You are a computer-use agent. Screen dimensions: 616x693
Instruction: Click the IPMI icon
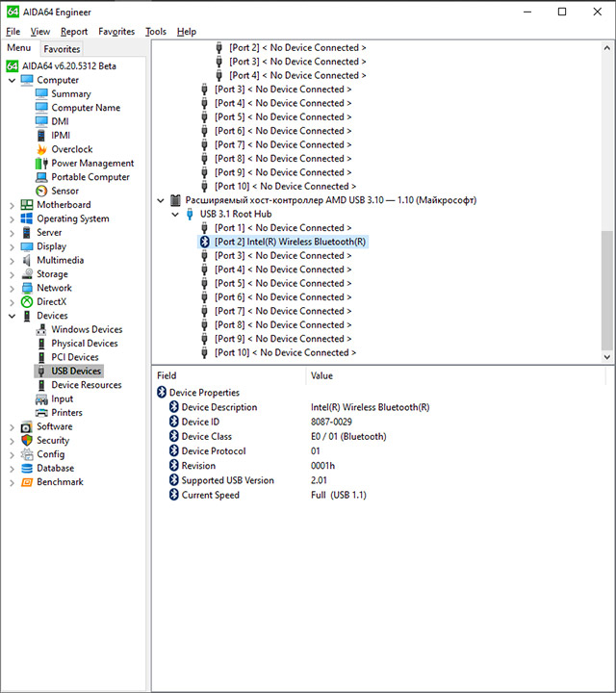tap(41, 136)
